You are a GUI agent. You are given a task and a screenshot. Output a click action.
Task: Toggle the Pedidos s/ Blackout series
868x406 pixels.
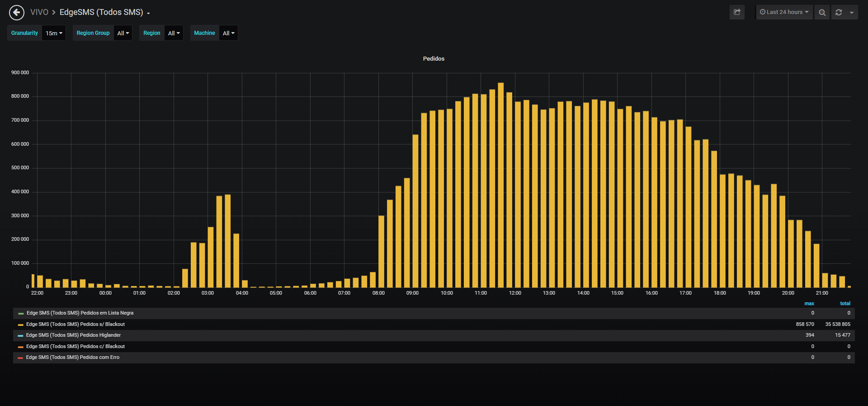(x=75, y=325)
